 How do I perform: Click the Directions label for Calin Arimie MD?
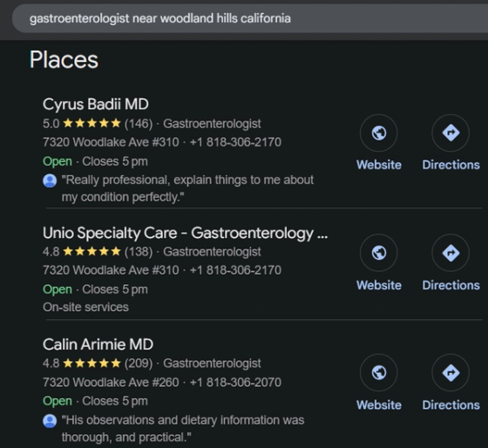[451, 405]
